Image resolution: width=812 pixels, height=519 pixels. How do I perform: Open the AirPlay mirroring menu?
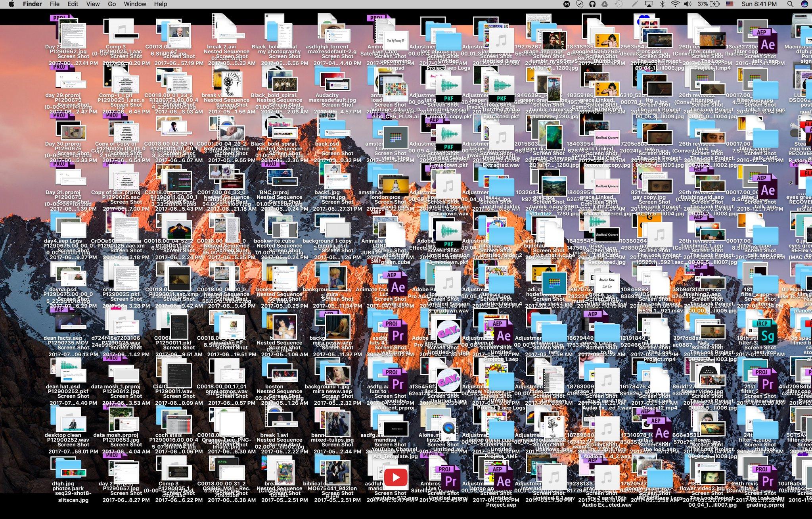pyautogui.click(x=649, y=4)
